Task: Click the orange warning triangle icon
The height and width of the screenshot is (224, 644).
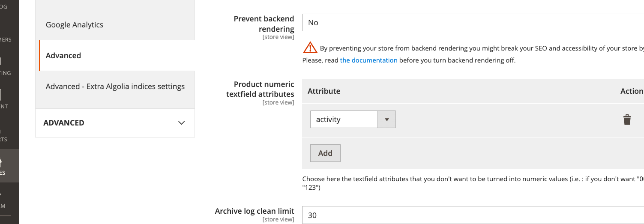Action: point(310,48)
